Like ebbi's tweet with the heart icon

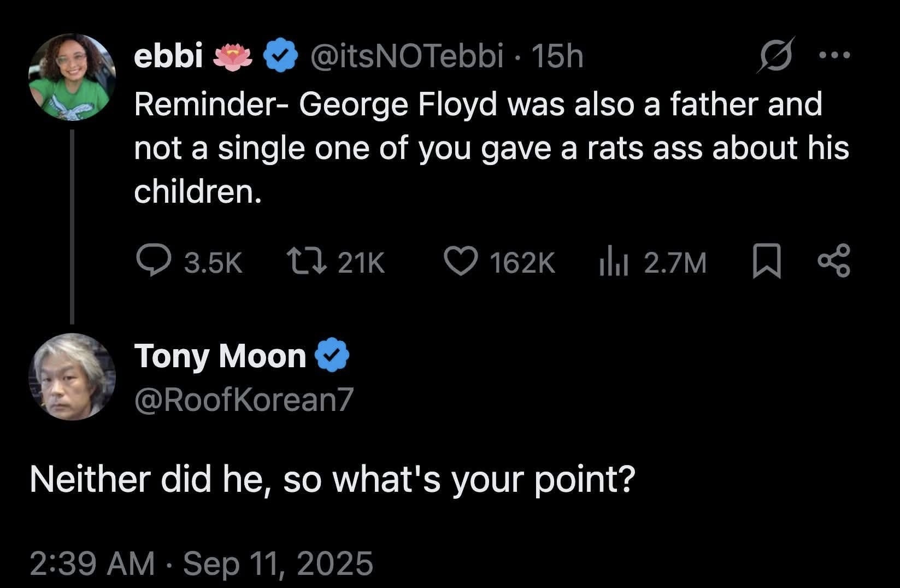click(x=461, y=262)
